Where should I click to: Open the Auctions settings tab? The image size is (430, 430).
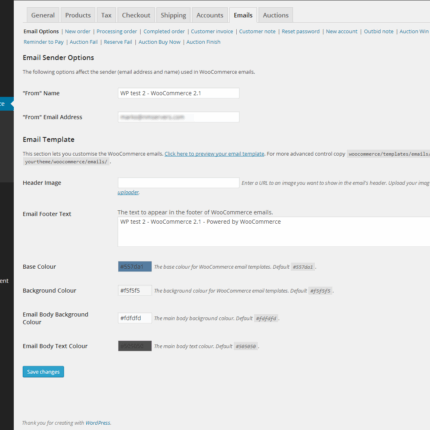tap(275, 15)
